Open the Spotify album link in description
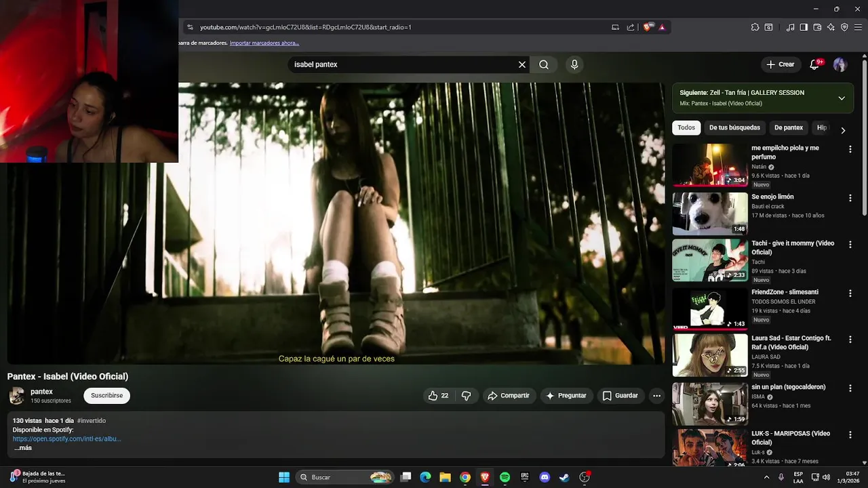 pos(66,439)
